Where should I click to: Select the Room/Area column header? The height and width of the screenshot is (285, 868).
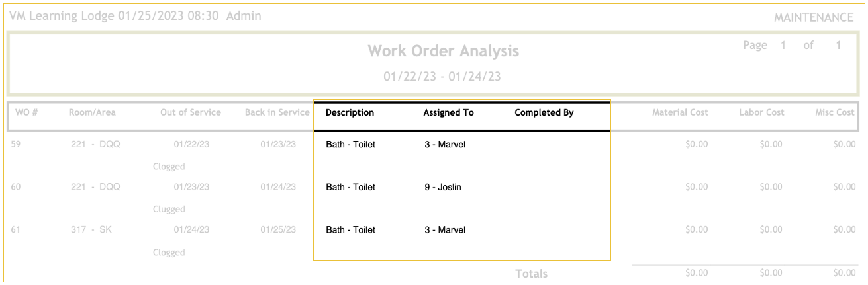92,112
